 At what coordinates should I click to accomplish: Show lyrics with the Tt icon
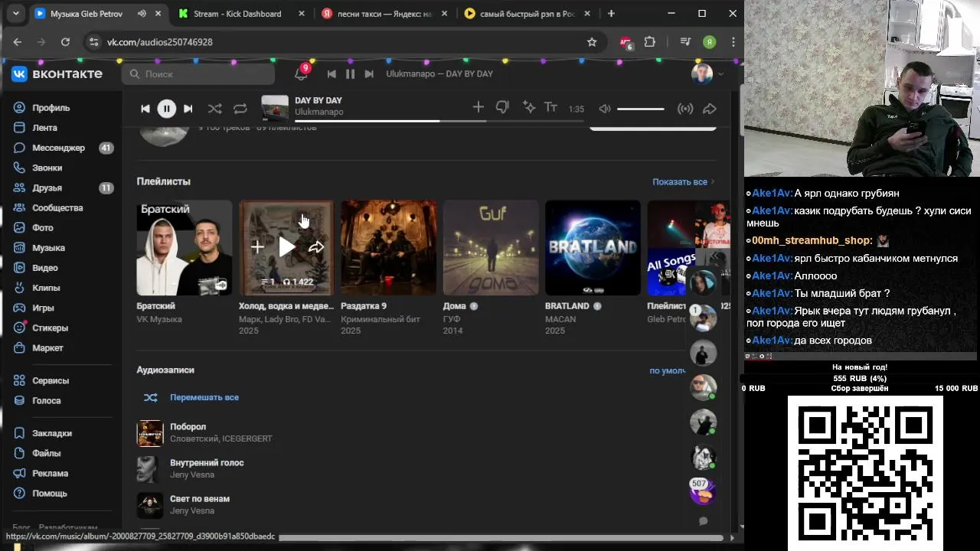pyautogui.click(x=550, y=107)
